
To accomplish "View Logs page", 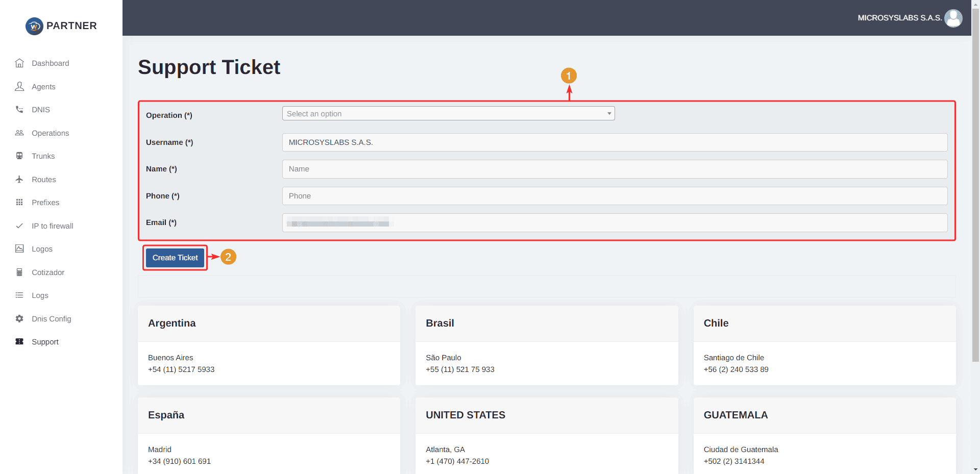I will [40, 295].
